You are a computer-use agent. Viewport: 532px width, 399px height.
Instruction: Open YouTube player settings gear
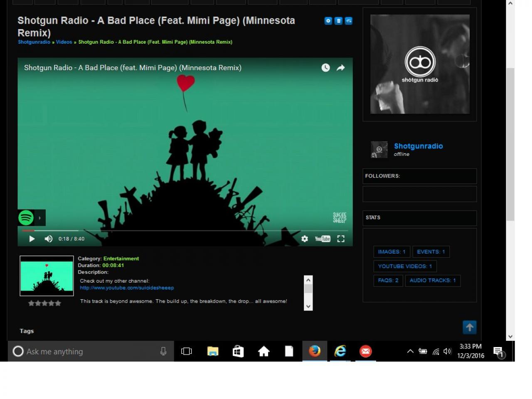[305, 239]
